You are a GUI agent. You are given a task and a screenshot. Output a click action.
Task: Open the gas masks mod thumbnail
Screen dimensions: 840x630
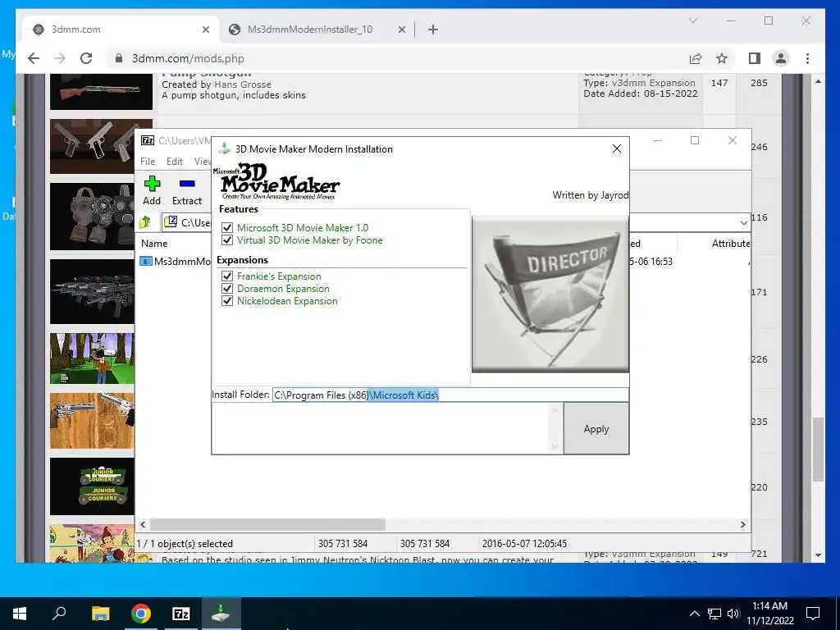tap(92, 217)
